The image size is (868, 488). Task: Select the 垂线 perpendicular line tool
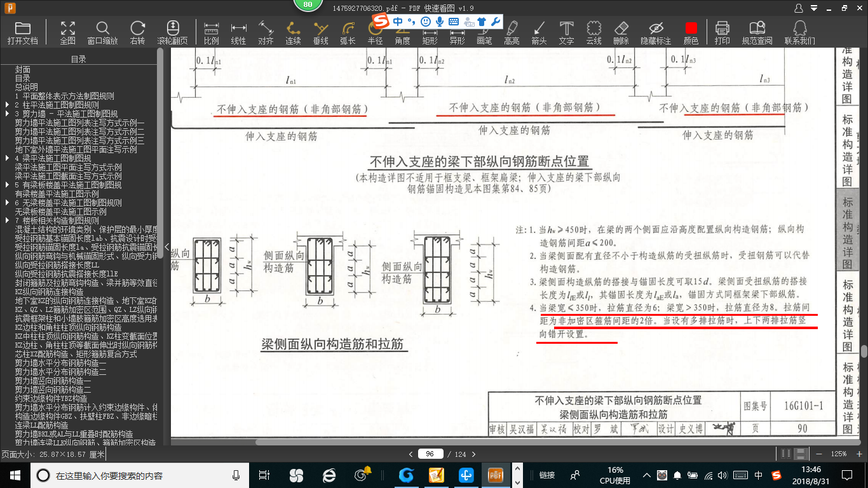click(321, 33)
